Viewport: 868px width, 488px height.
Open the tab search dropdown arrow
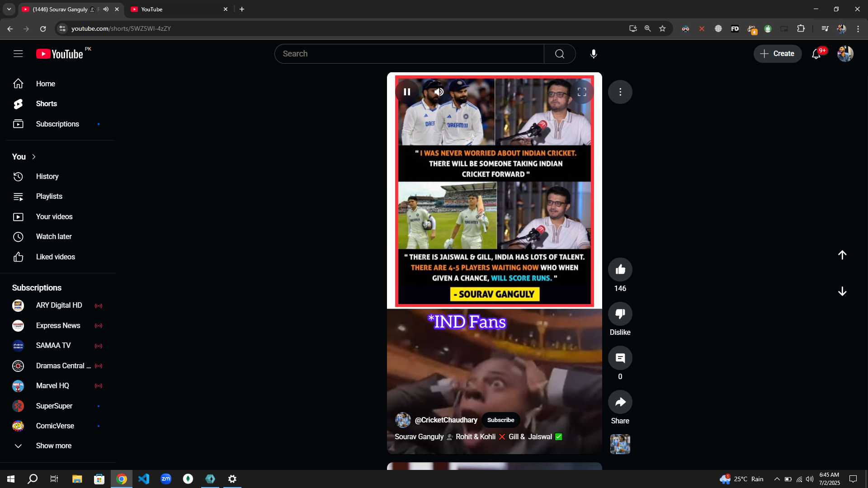click(9, 9)
